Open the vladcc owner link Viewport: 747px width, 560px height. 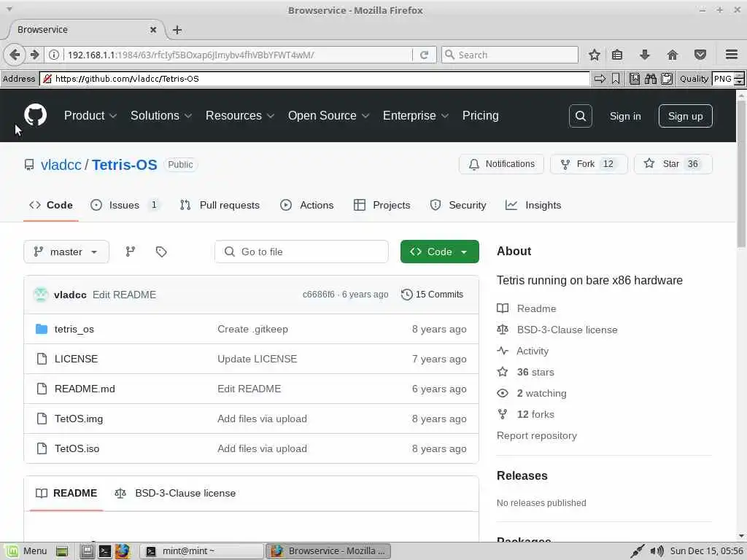pyautogui.click(x=61, y=164)
